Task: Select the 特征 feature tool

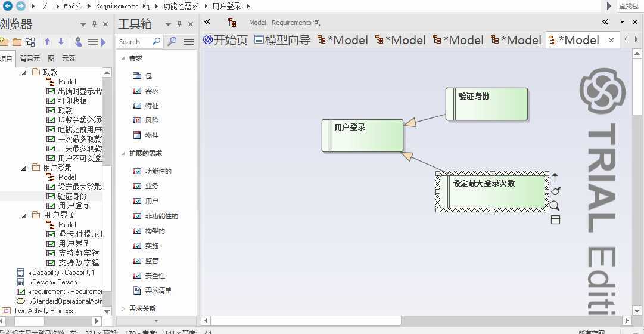Action: 146,106
